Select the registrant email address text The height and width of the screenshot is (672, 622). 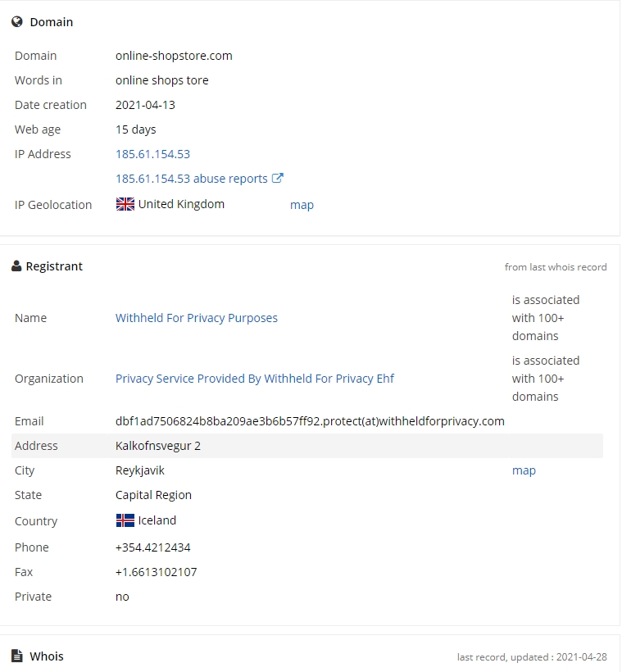(310, 421)
